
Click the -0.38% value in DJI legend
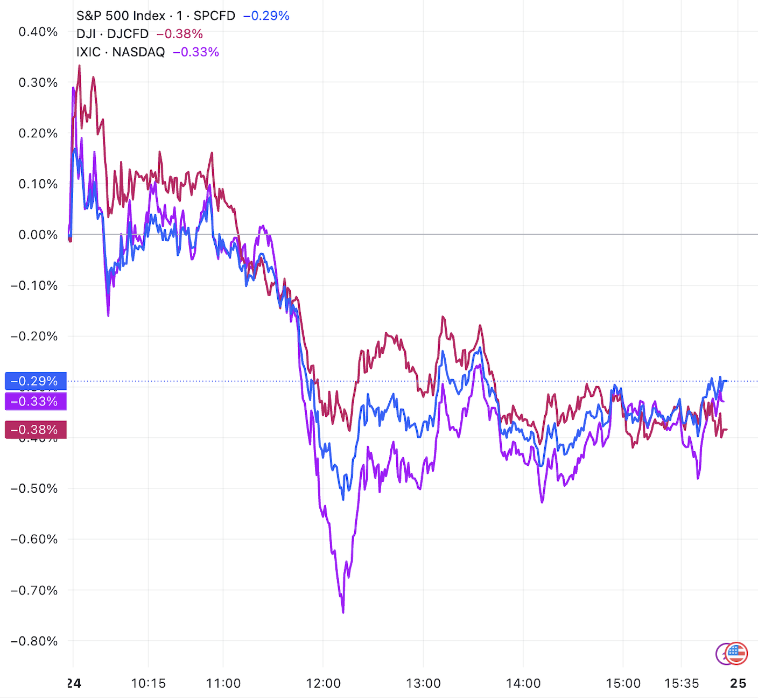click(x=180, y=34)
